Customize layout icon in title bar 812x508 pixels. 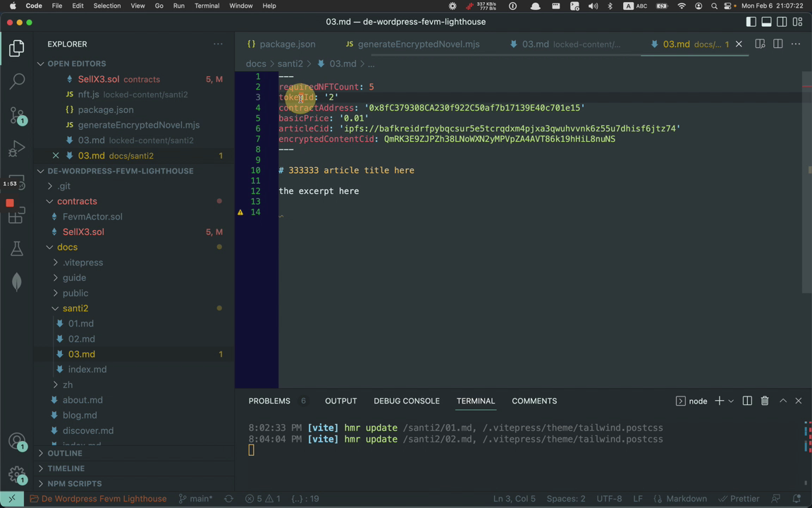coord(797,22)
